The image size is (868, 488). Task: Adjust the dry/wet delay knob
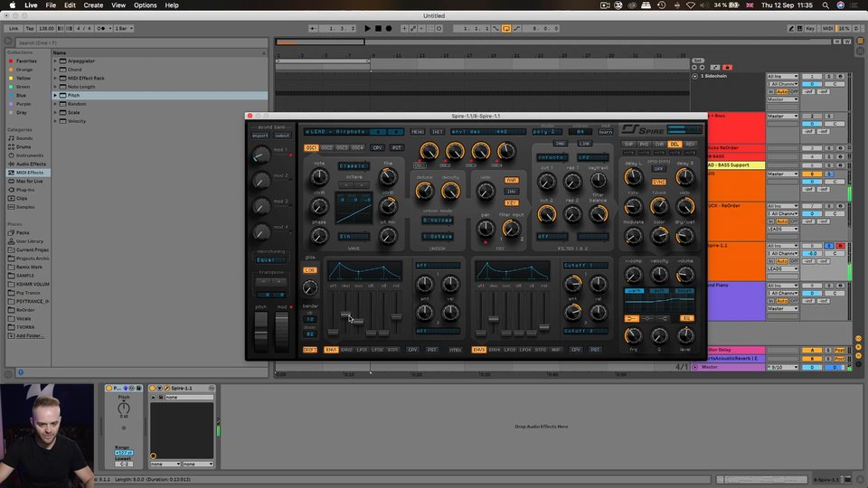[684, 236]
